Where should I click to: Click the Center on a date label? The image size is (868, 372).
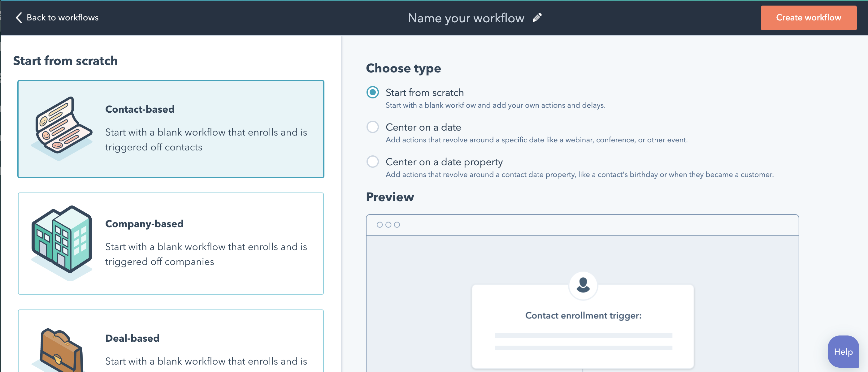click(423, 128)
